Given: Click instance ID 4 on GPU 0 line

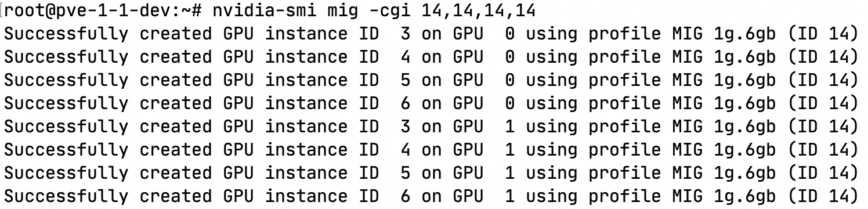Looking at the screenshot, I should point(430,57).
